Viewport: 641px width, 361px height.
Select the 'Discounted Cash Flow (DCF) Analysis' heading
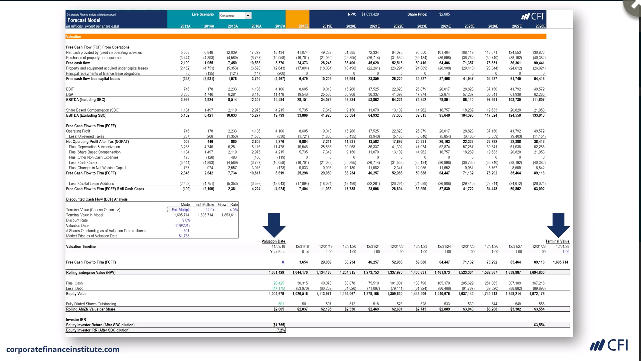[96, 200]
